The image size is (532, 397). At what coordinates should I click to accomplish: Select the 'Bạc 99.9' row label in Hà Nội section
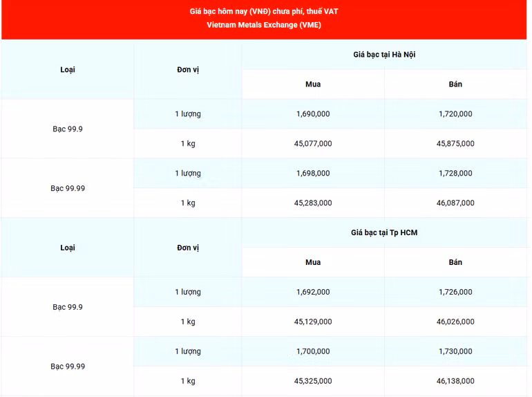[x=68, y=129]
